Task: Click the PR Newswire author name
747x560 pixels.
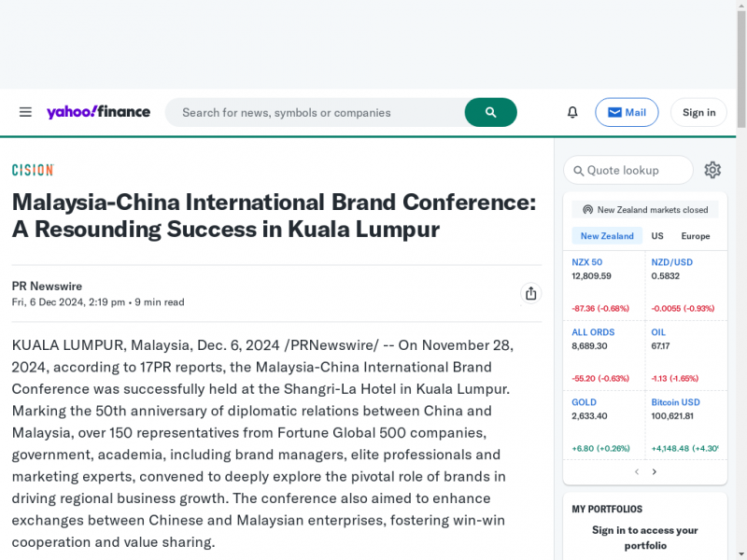Action: tap(47, 287)
